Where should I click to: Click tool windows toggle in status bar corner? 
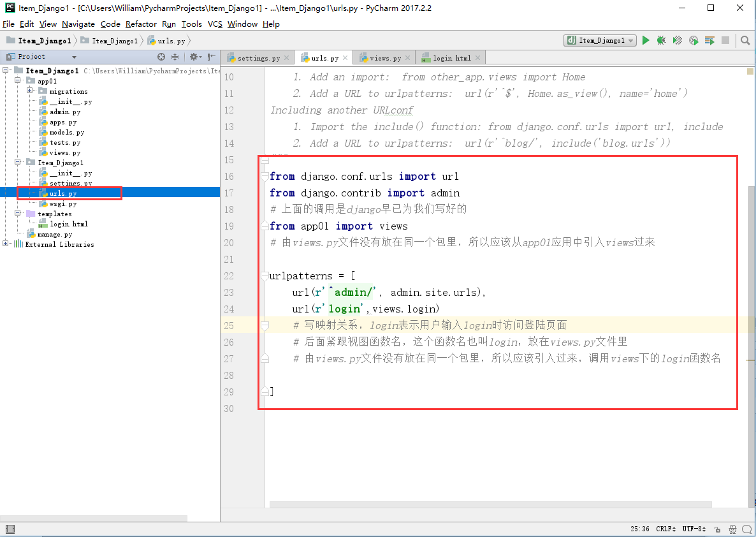(x=10, y=529)
